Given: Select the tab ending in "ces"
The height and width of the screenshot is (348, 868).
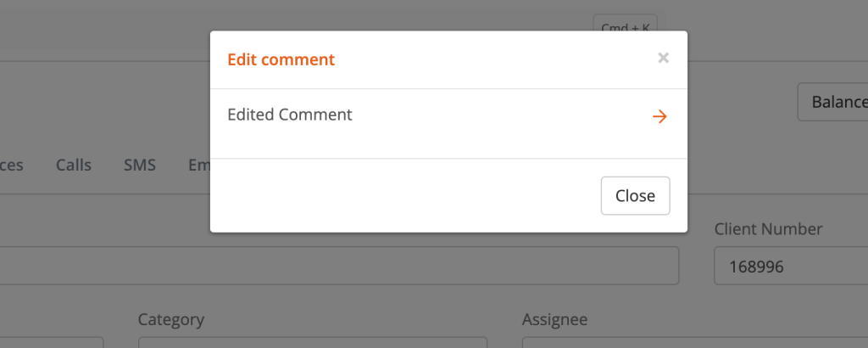Looking at the screenshot, I should click(x=11, y=165).
